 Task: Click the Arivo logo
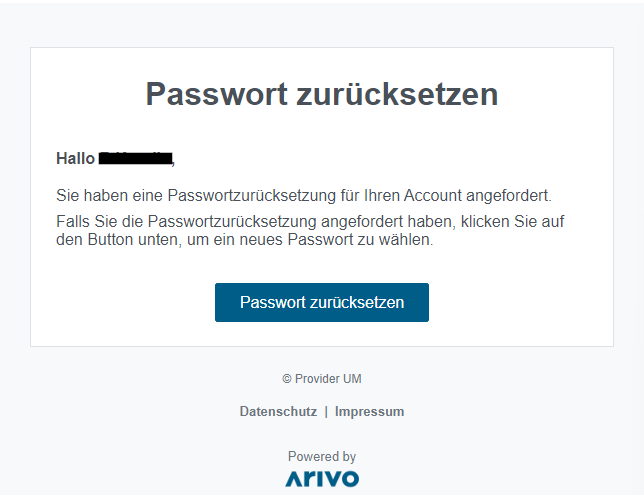322,479
